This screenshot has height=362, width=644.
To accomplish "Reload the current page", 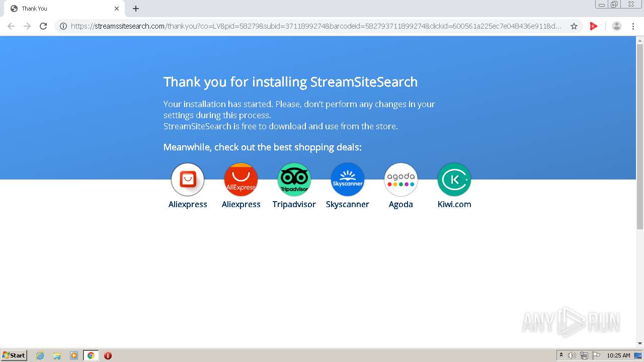I will pyautogui.click(x=43, y=26).
